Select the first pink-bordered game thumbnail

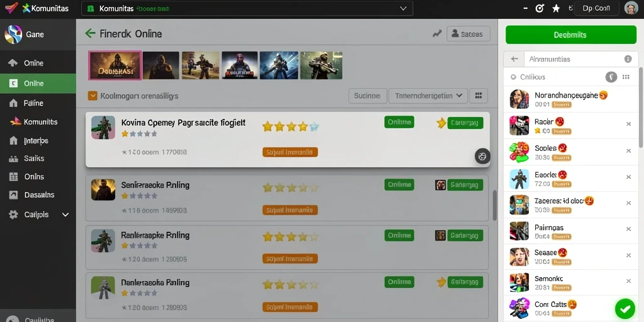click(x=115, y=65)
